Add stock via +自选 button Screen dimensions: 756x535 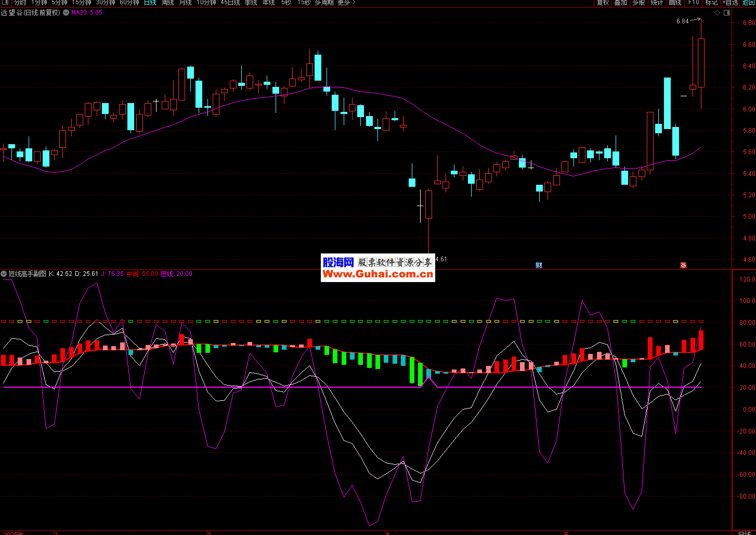pyautogui.click(x=730, y=3)
